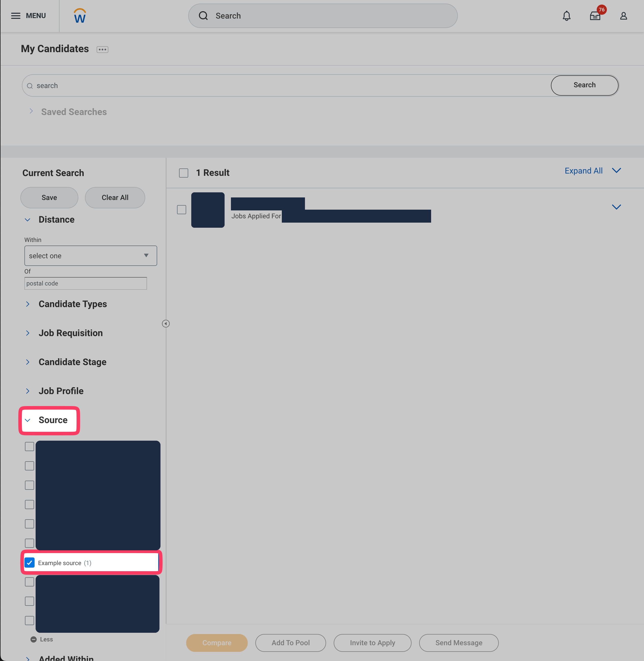Collapse the filter panel with arrow handle

(x=166, y=324)
